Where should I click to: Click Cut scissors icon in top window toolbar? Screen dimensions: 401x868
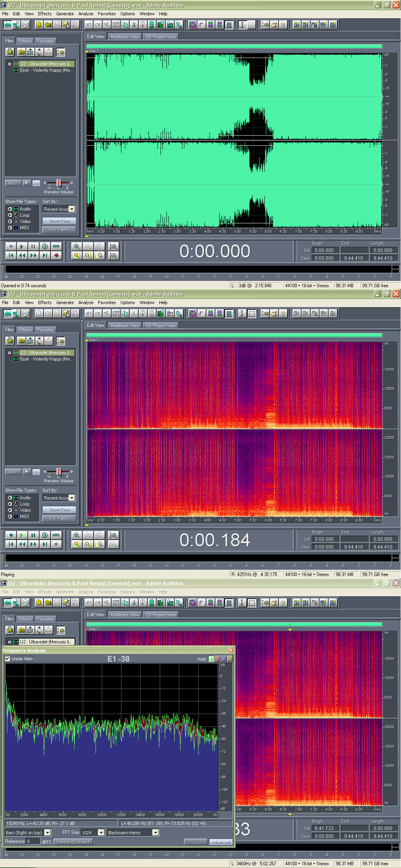[134, 25]
